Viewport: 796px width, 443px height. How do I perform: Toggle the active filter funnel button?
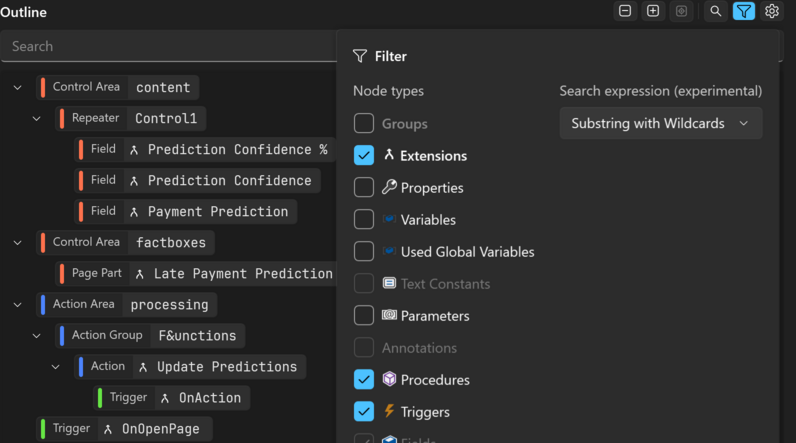[x=744, y=11]
